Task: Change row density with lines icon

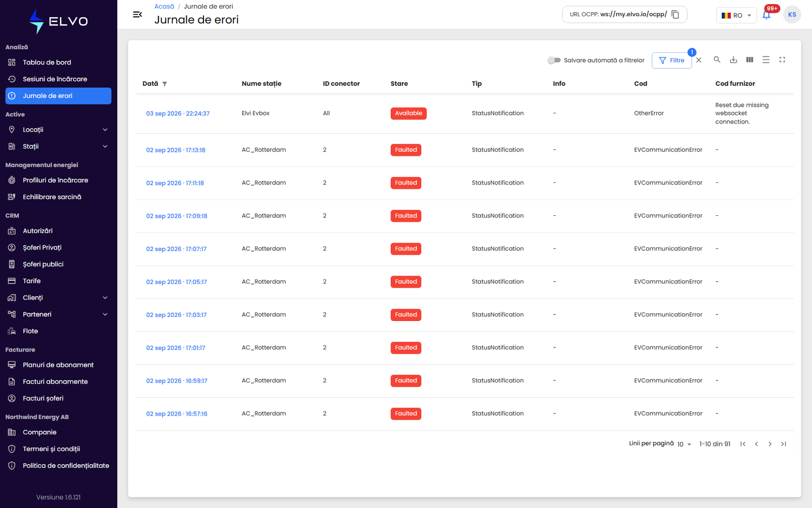Action: [x=766, y=60]
